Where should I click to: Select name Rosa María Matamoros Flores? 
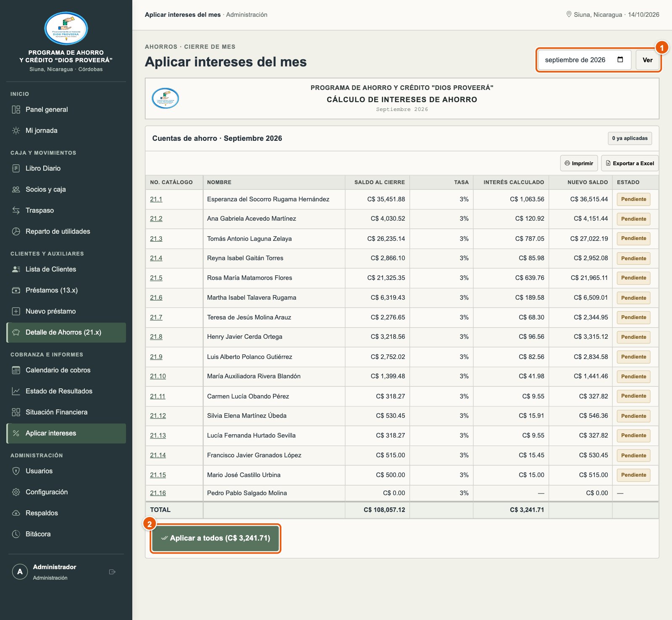[x=249, y=278]
